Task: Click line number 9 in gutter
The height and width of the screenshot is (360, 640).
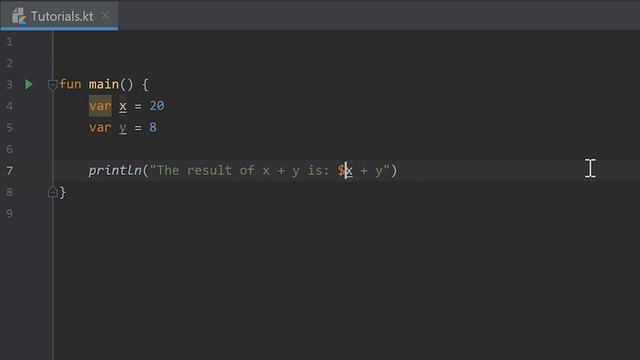Action: pyautogui.click(x=9, y=213)
